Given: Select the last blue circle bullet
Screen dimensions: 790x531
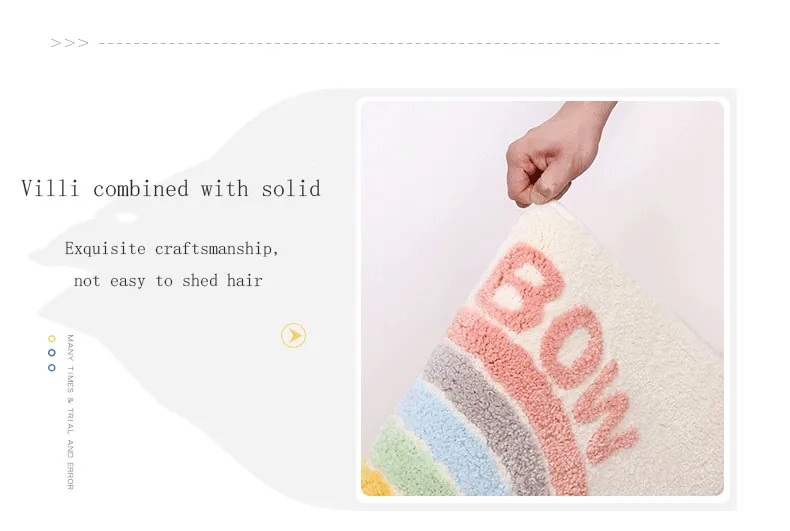Looking at the screenshot, I should 51,368.
